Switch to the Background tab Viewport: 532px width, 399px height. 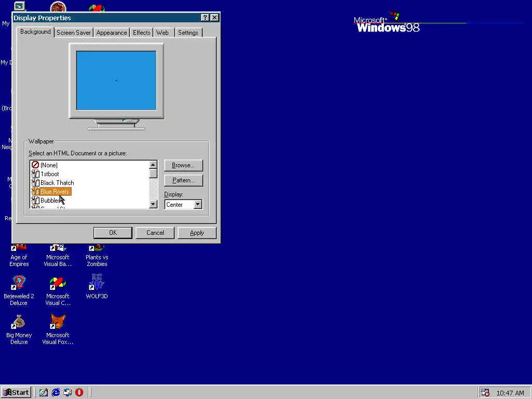[x=35, y=32]
